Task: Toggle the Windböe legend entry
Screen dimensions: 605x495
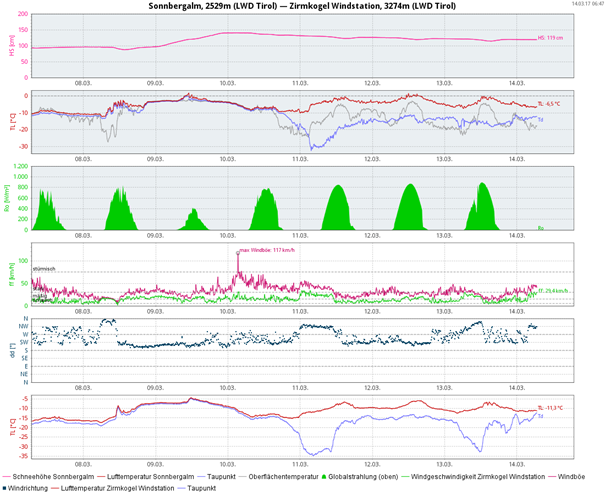Action: point(566,477)
